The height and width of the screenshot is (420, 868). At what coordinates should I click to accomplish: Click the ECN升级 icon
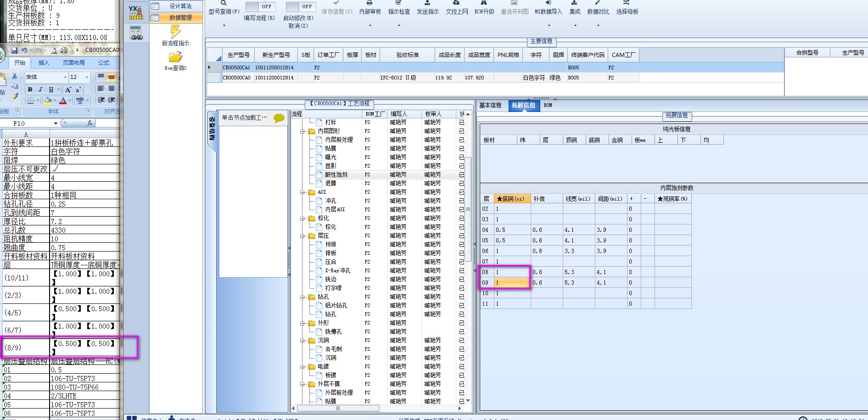[484, 3]
